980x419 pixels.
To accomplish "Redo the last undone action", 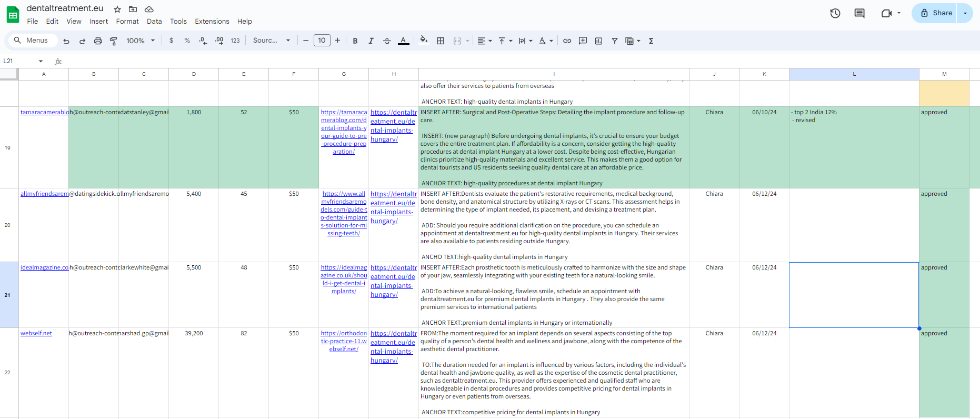I will click(82, 41).
